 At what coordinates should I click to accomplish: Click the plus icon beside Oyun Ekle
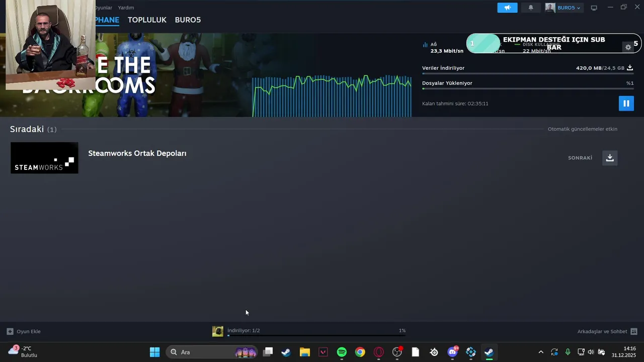[10, 331]
